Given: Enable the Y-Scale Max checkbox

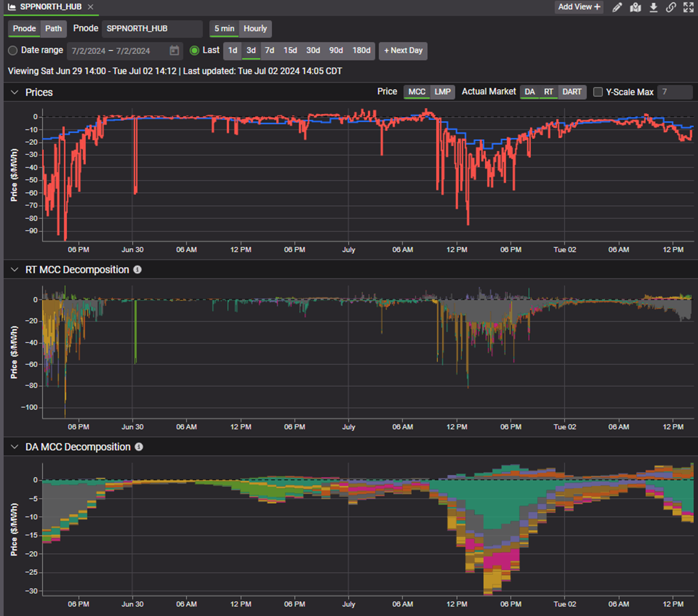Looking at the screenshot, I should pyautogui.click(x=598, y=92).
